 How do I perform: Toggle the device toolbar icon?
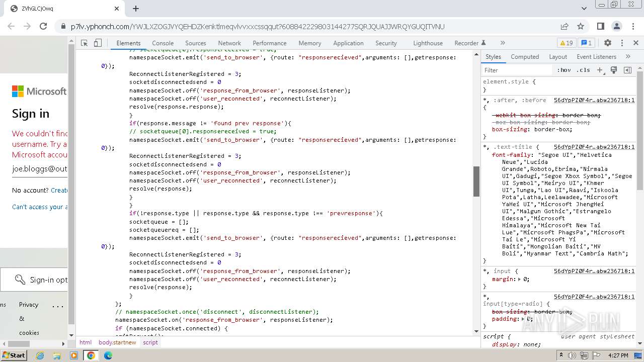tap(98, 43)
